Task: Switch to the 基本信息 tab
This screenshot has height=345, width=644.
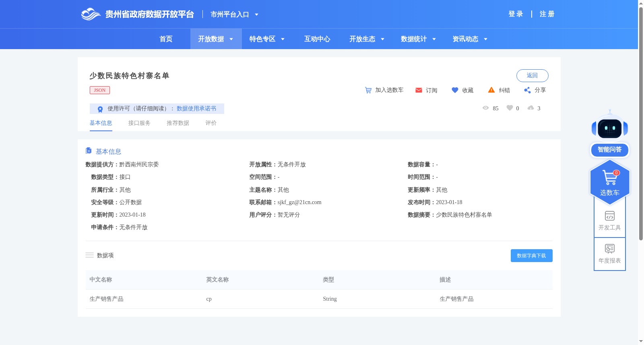Action: tap(101, 123)
